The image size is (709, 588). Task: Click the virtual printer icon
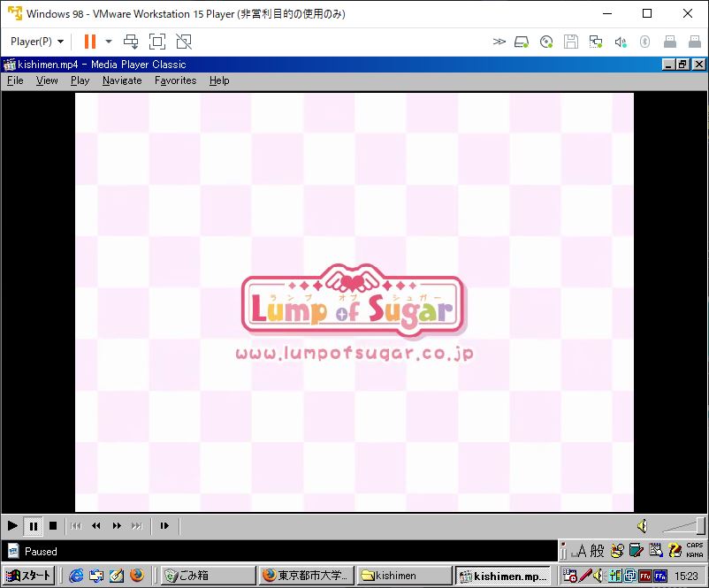pos(693,41)
